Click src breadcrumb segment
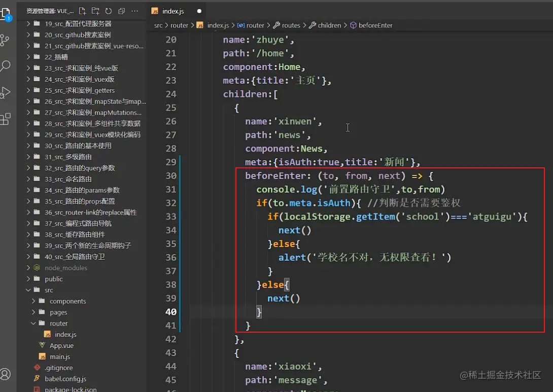 [158, 25]
